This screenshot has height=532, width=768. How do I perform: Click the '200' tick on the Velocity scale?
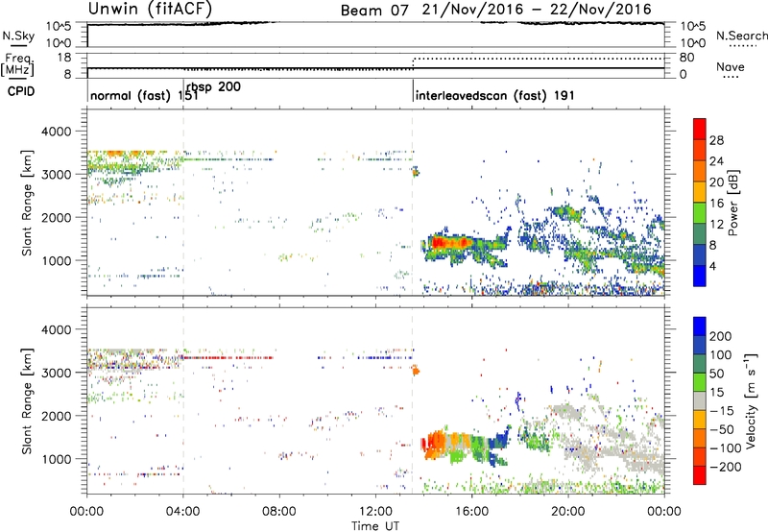pyautogui.click(x=721, y=336)
